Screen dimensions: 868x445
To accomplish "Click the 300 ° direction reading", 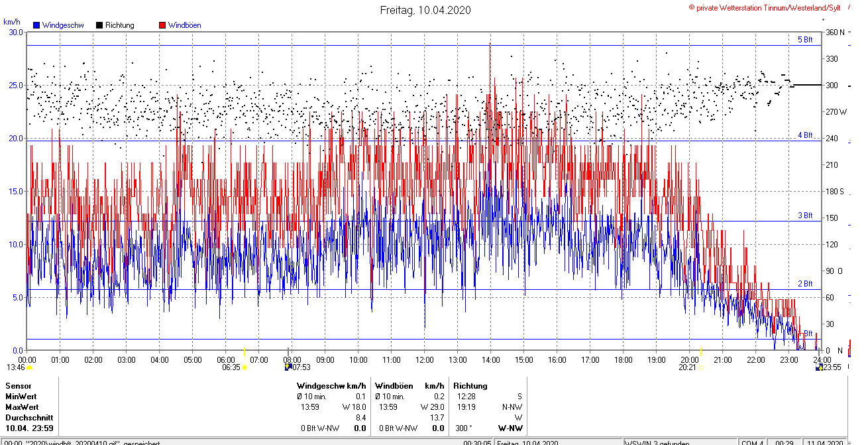I will 464,428.
